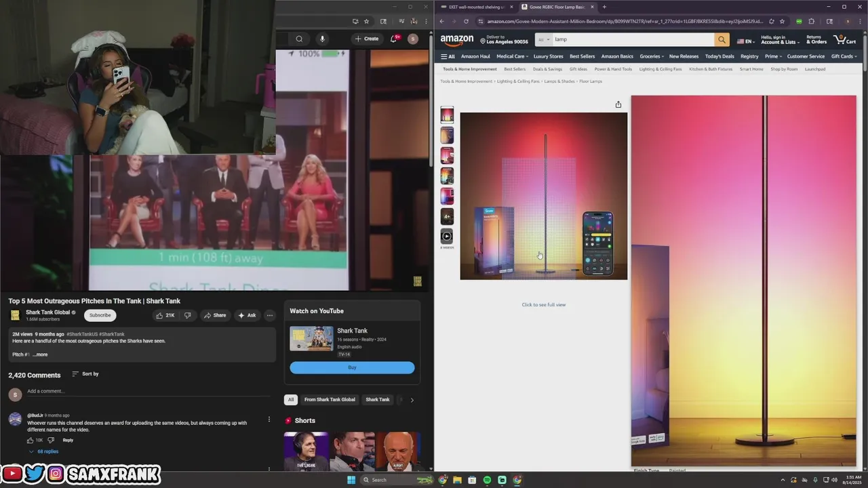Open the Amazon cart
868x488 pixels.
point(844,39)
